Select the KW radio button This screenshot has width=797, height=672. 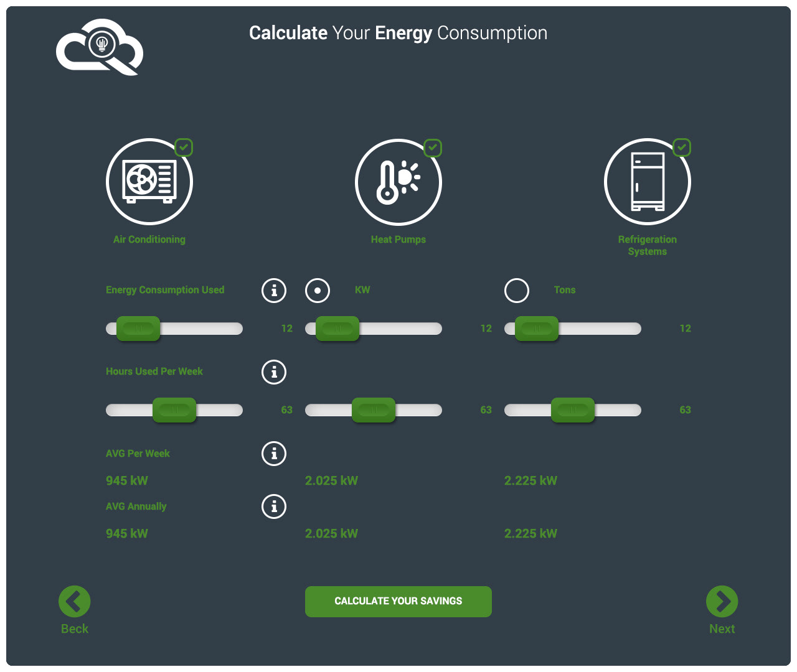318,291
